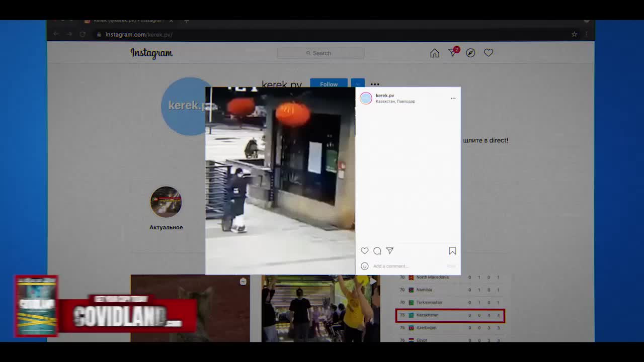The width and height of the screenshot is (644, 362).
Task: Open the Instagram home icon
Action: [x=435, y=53]
